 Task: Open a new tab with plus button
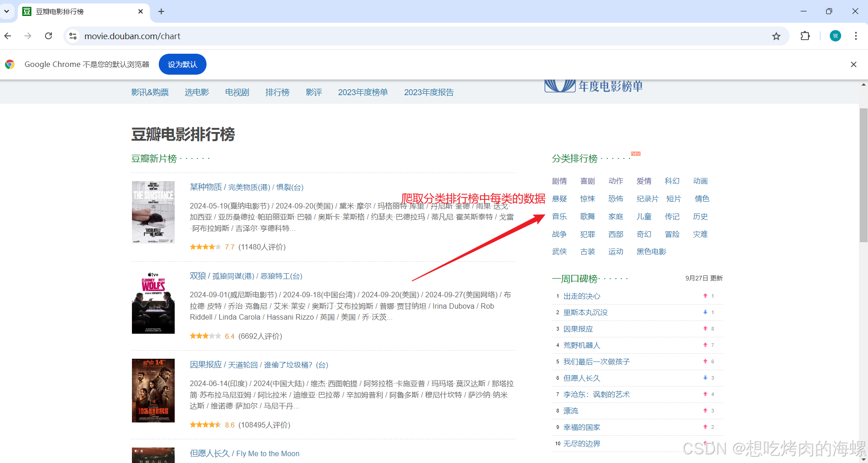tap(161, 11)
